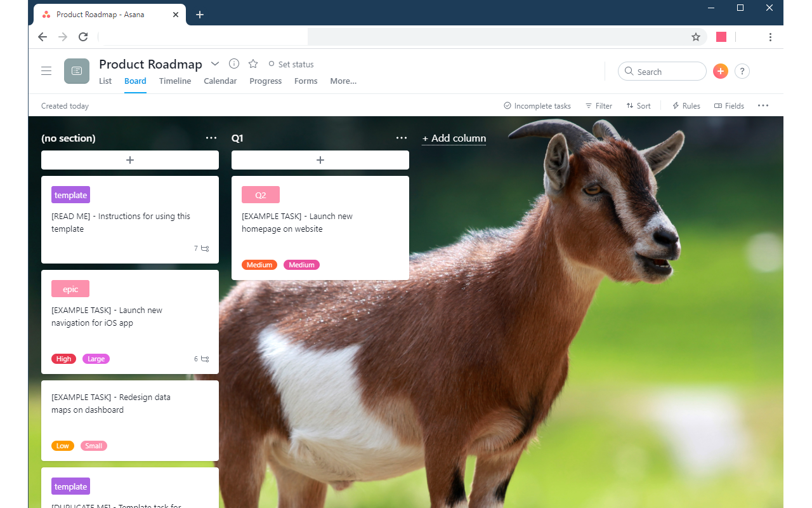
Task: Click into the Search field
Action: pos(662,71)
